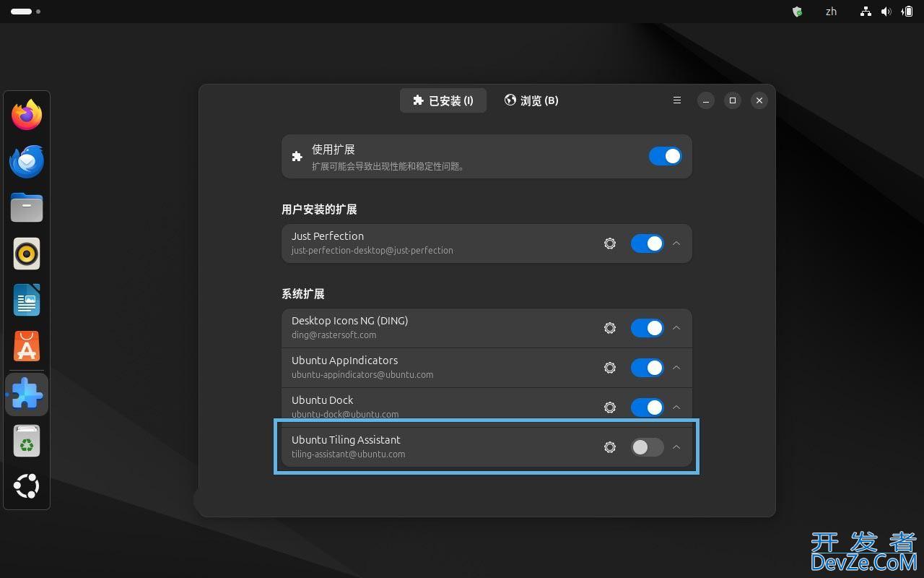Click the ubuntu-appindicators@ubuntu.com text

click(x=362, y=375)
